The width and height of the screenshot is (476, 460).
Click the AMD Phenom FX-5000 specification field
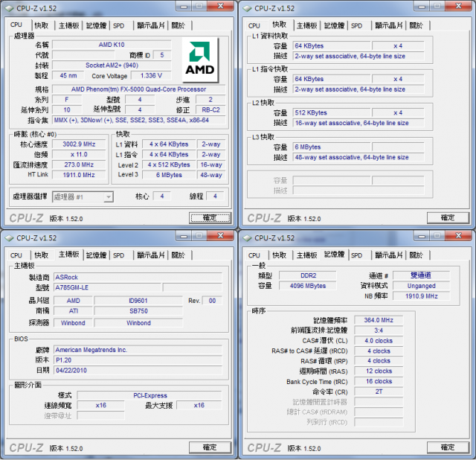139,89
